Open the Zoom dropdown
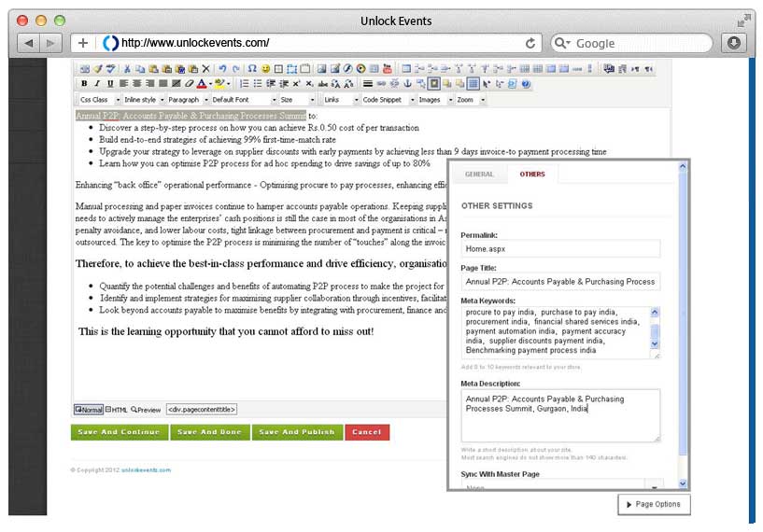Screen dimensions: 763x532 tap(470, 100)
